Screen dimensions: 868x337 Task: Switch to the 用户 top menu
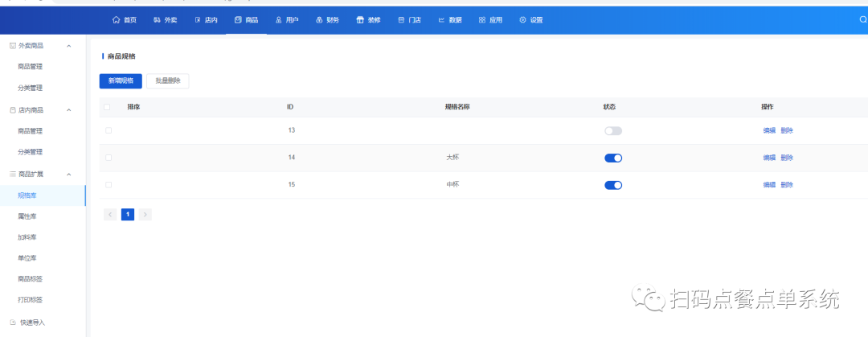pos(286,19)
